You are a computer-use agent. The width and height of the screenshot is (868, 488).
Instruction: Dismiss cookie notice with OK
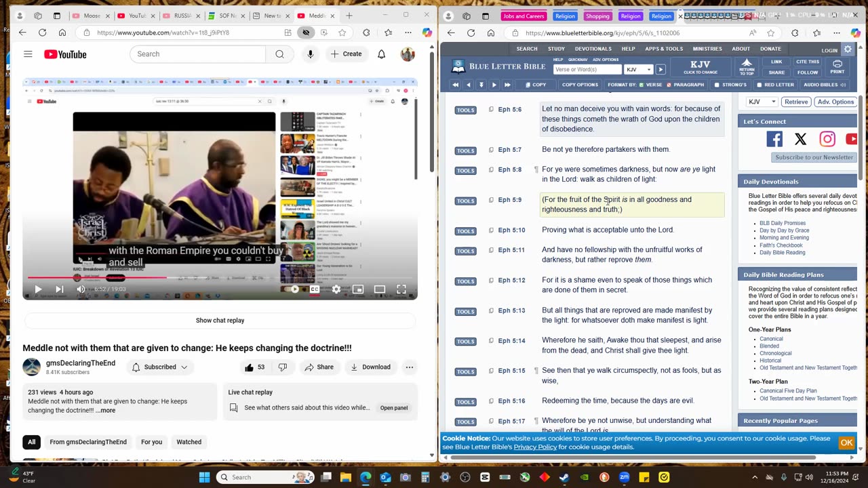pos(846,443)
